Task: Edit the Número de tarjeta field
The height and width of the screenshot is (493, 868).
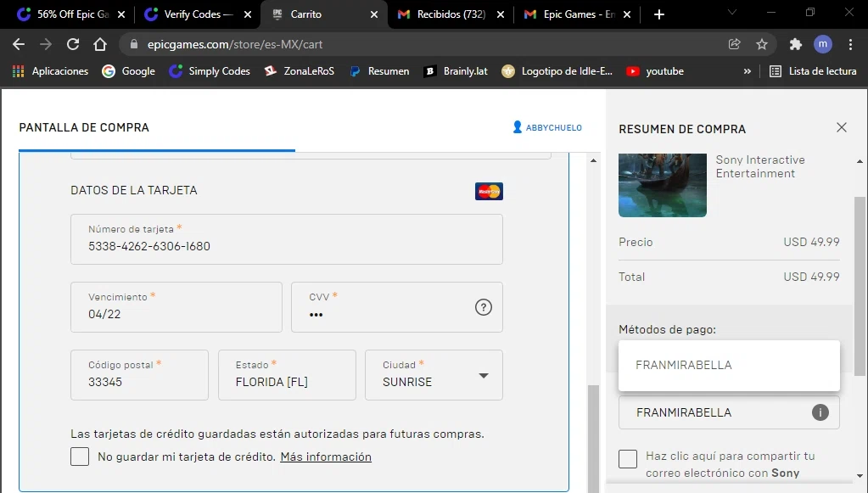Action: tap(287, 239)
